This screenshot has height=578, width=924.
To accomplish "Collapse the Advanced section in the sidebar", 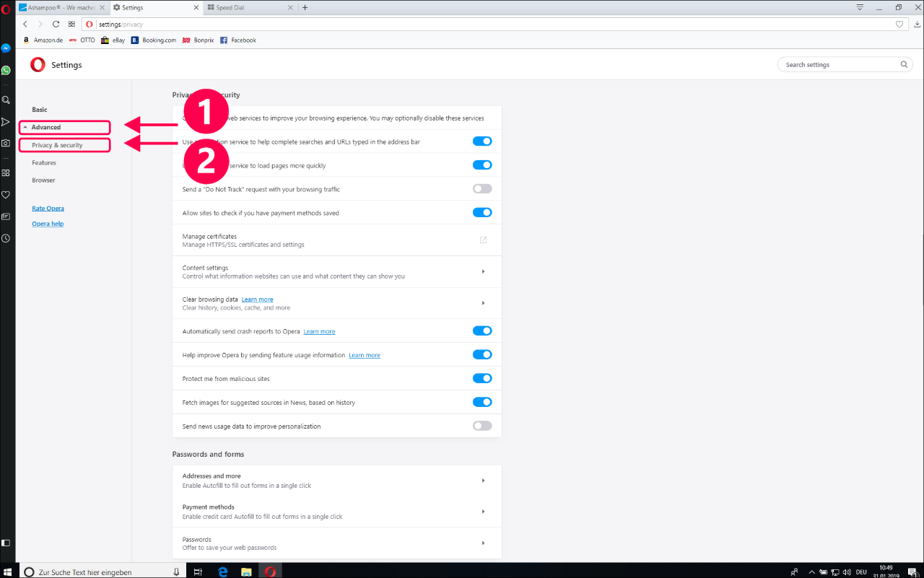I will [x=46, y=128].
